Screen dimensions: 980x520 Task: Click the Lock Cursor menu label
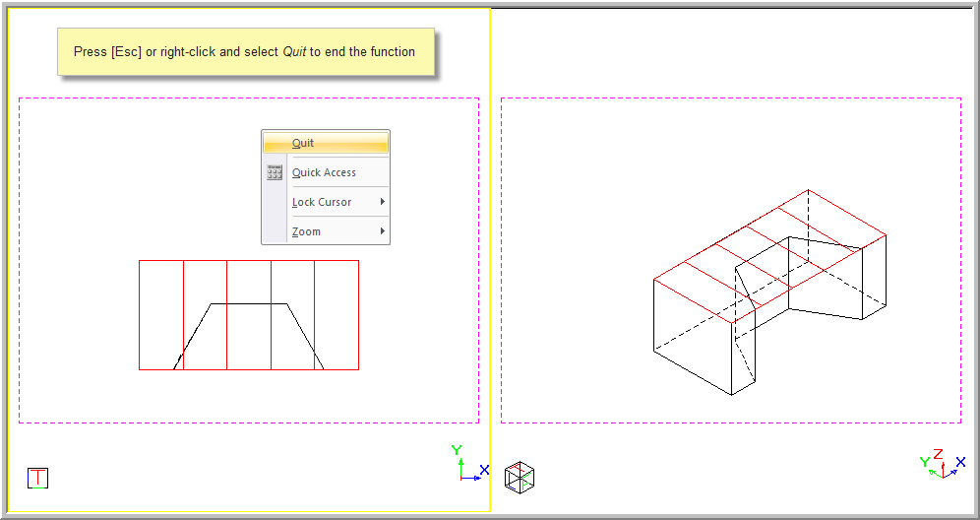point(322,202)
